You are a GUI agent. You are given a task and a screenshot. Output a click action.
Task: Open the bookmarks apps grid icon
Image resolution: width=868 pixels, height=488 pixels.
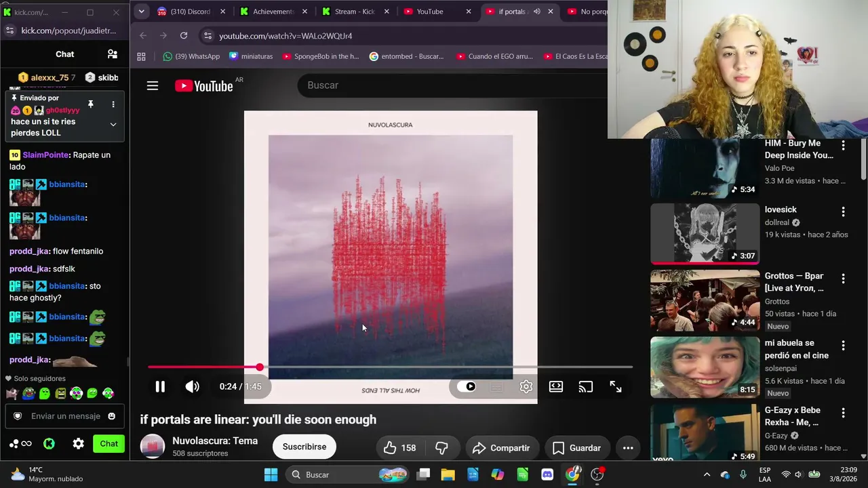pyautogui.click(x=142, y=56)
